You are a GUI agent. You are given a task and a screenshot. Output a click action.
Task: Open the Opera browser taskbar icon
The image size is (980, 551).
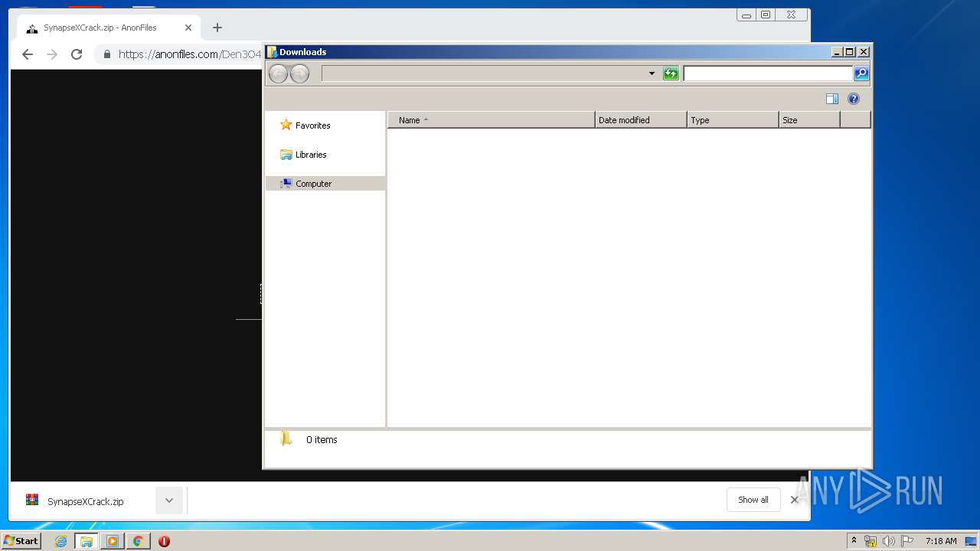(164, 541)
